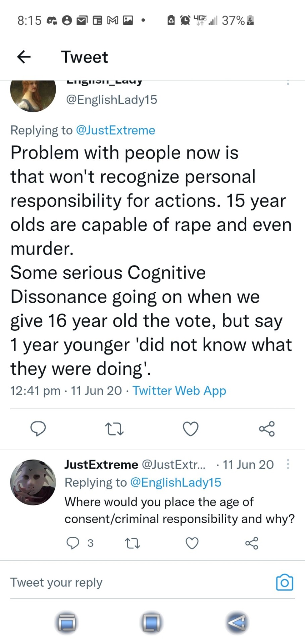This screenshot has height=644, width=305.
Task: Like the main tweet with heart icon
Action: pyautogui.click(x=191, y=429)
